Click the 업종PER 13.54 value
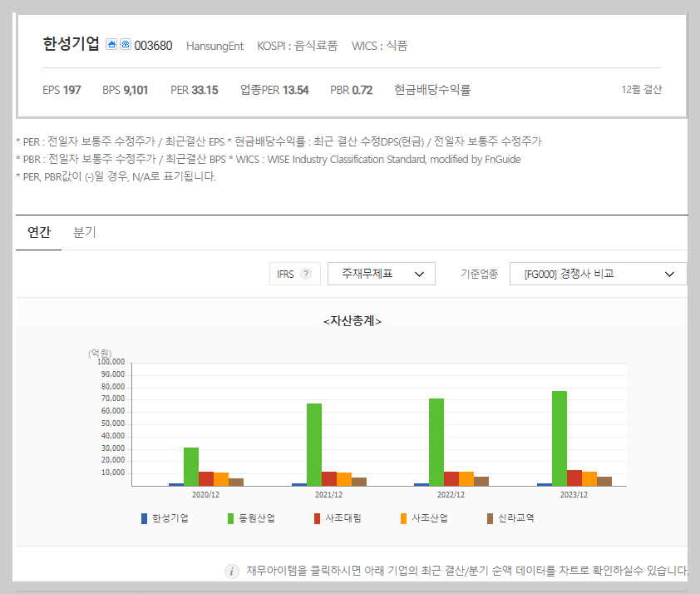Image resolution: width=700 pixels, height=594 pixels. pyautogui.click(x=274, y=90)
